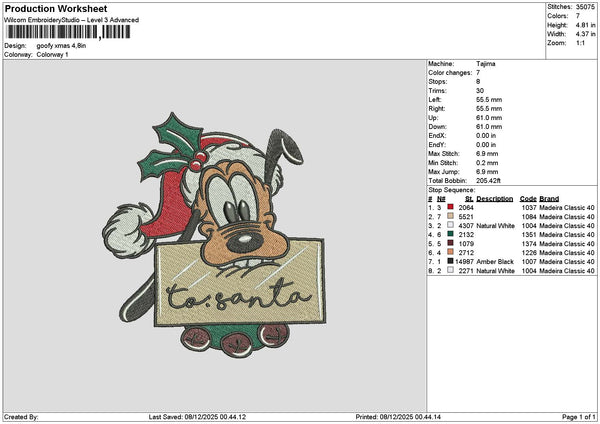600x424 pixels.
Task: Click 'Last Saved: 08/12/2025 00.44.12' footer text
Action: coord(197,417)
